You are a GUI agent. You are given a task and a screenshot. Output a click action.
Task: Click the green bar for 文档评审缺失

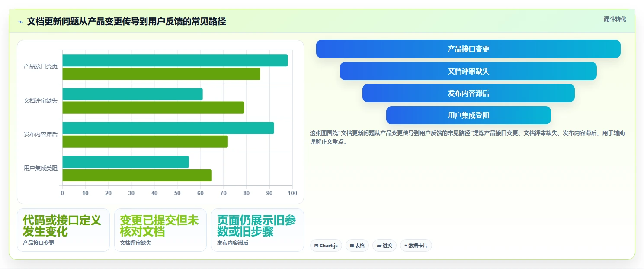tap(153, 107)
